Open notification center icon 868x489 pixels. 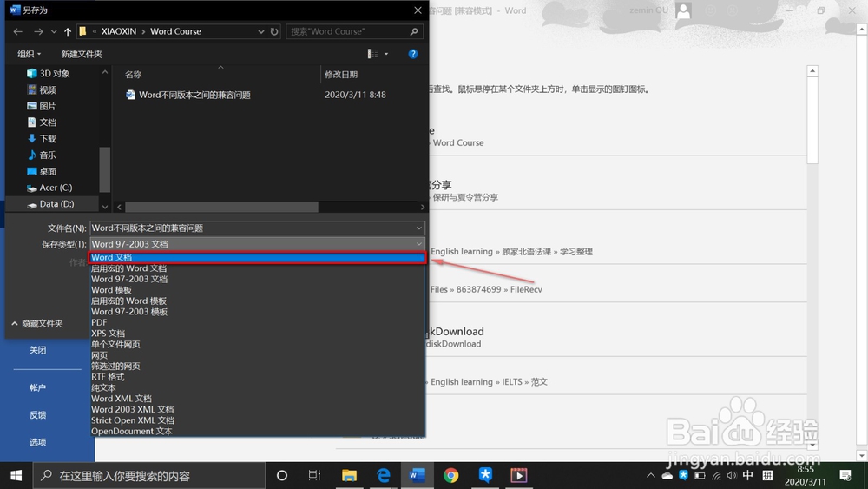pos(845,476)
